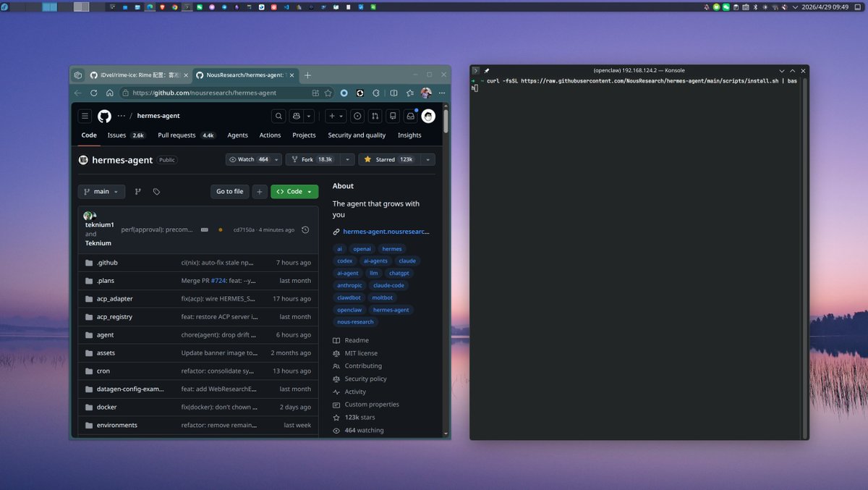Click the GitHub page vertical scrollbar
This screenshot has width=868, height=490.
(446, 120)
